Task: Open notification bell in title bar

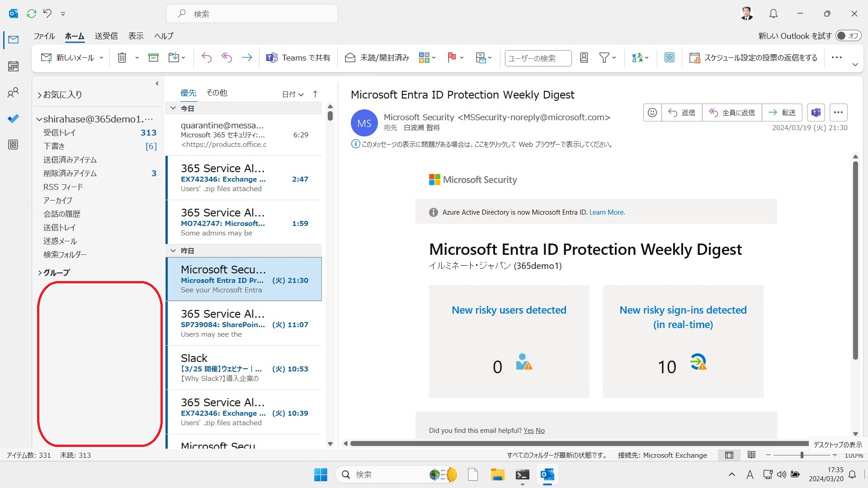Action: 774,14
